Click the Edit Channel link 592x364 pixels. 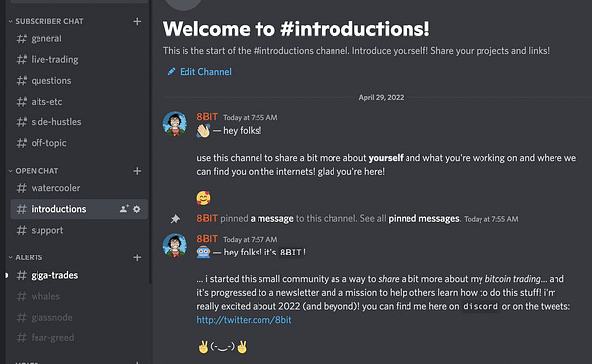click(205, 72)
